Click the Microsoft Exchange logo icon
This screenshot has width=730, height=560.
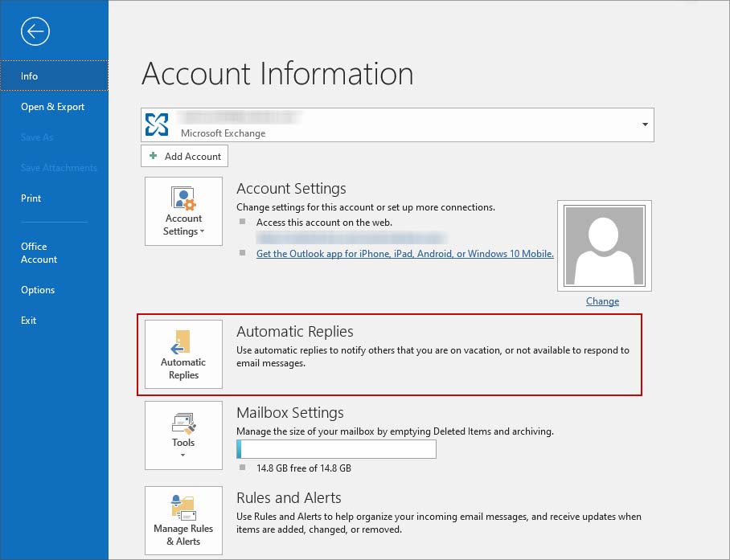point(157,125)
